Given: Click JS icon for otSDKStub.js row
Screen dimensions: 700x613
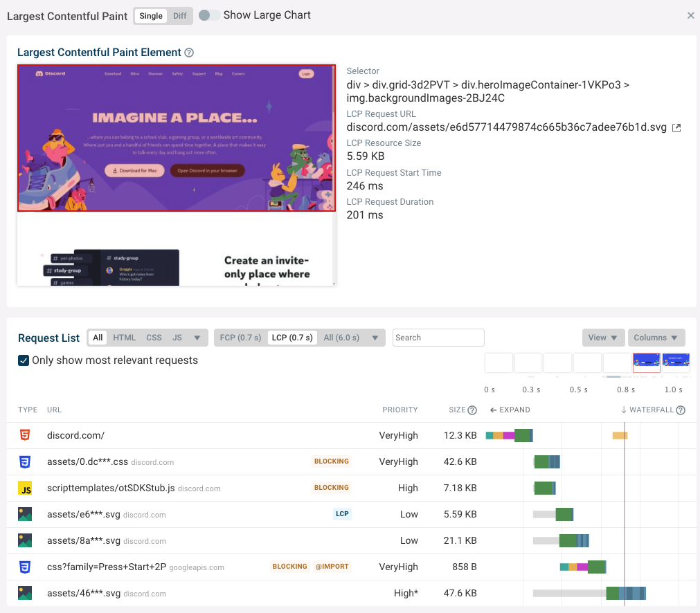Looking at the screenshot, I should pos(25,488).
